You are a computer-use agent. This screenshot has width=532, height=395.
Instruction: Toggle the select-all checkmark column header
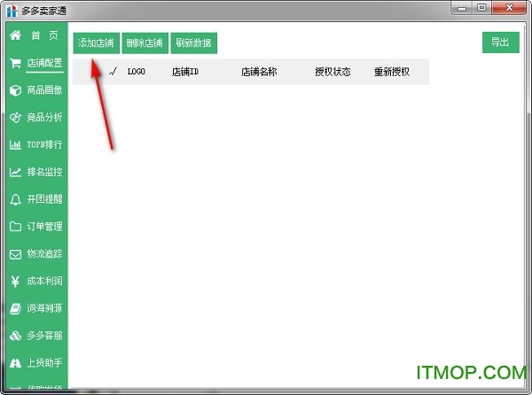click(x=112, y=72)
